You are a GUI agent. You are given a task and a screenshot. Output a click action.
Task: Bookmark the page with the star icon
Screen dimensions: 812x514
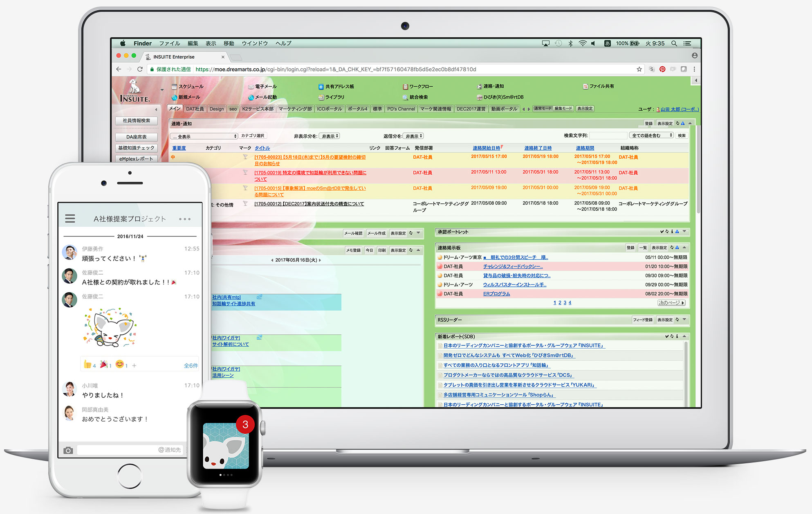click(x=639, y=69)
